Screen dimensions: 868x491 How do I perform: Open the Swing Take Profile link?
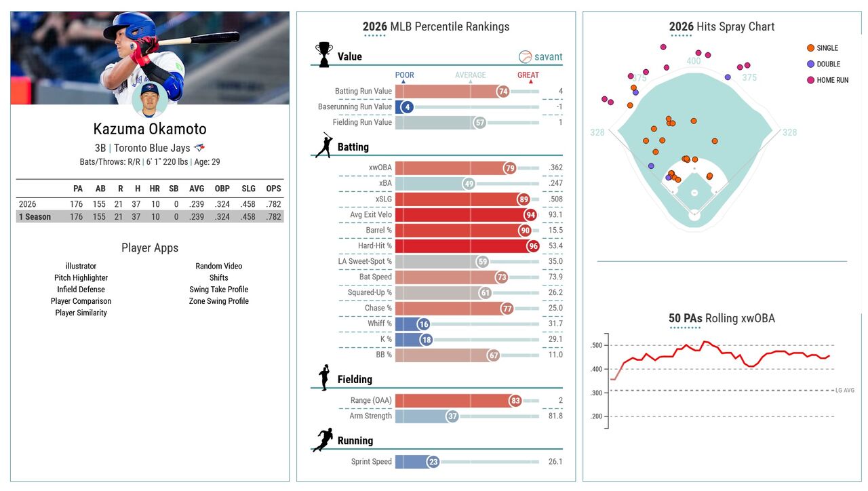tap(218, 289)
